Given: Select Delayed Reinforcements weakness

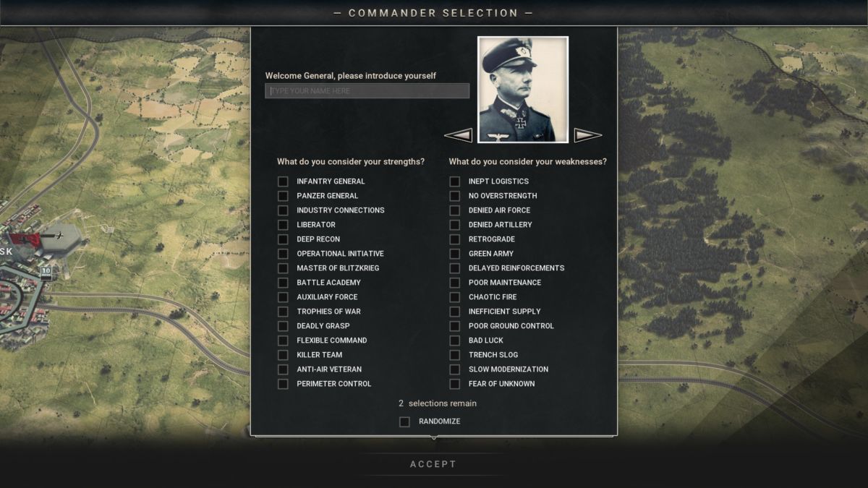Looking at the screenshot, I should tap(455, 268).
